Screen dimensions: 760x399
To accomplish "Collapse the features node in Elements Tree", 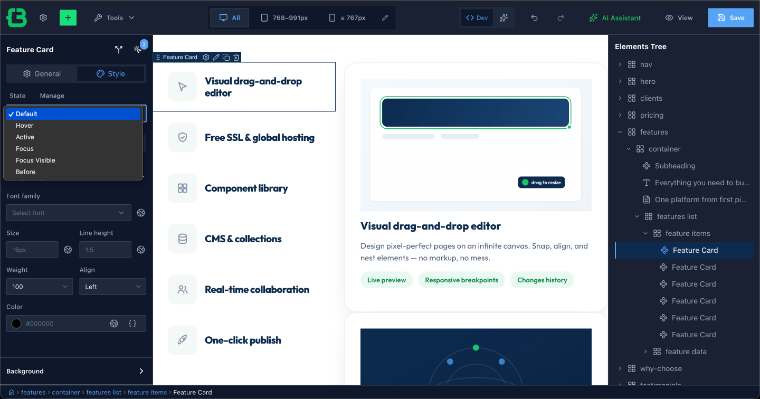I will [x=620, y=132].
